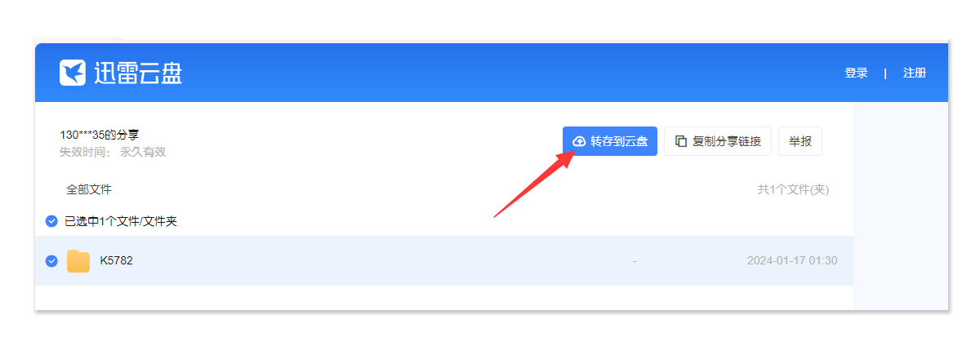Click the 共1个文件(夹) count label
The image size is (980, 346).
coord(794,189)
